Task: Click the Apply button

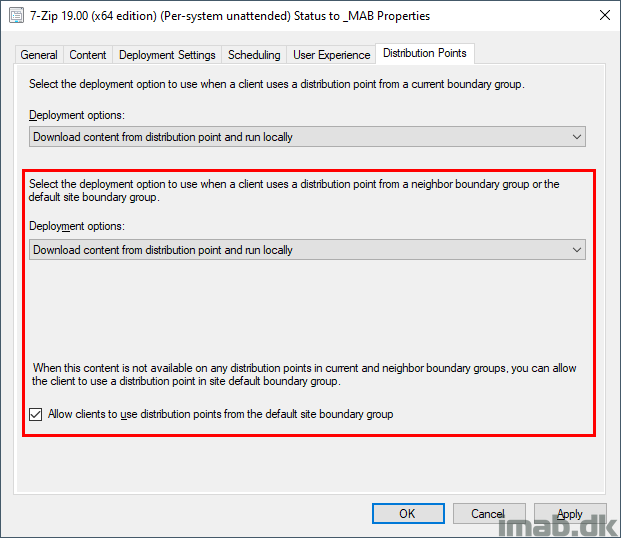Action: pyautogui.click(x=570, y=513)
